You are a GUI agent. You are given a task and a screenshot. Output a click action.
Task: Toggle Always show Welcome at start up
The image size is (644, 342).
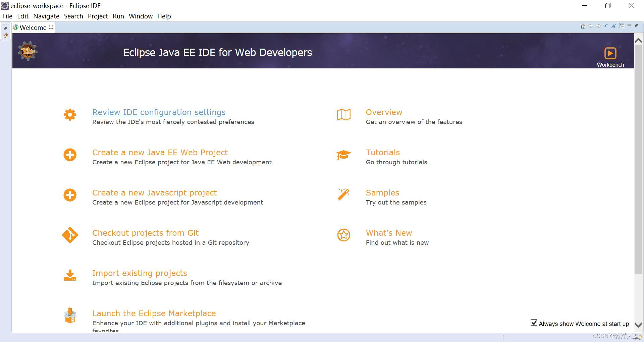pyautogui.click(x=534, y=323)
